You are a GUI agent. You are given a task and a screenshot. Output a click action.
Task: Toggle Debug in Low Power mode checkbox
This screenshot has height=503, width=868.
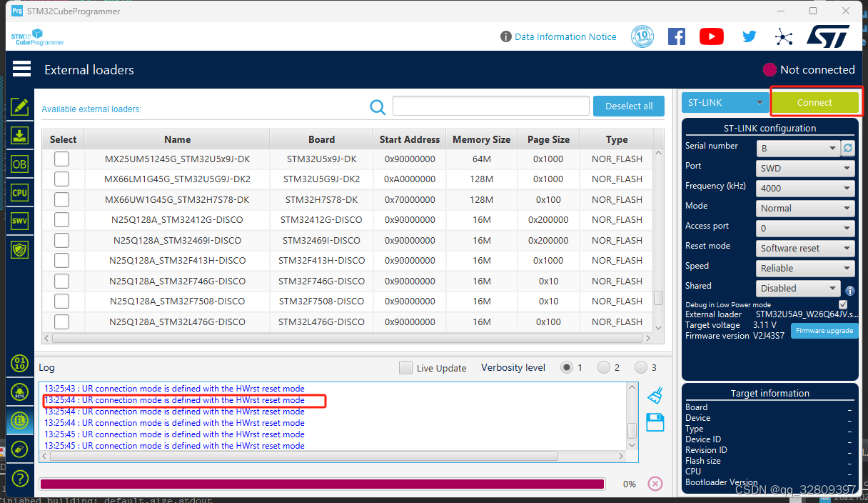click(843, 304)
